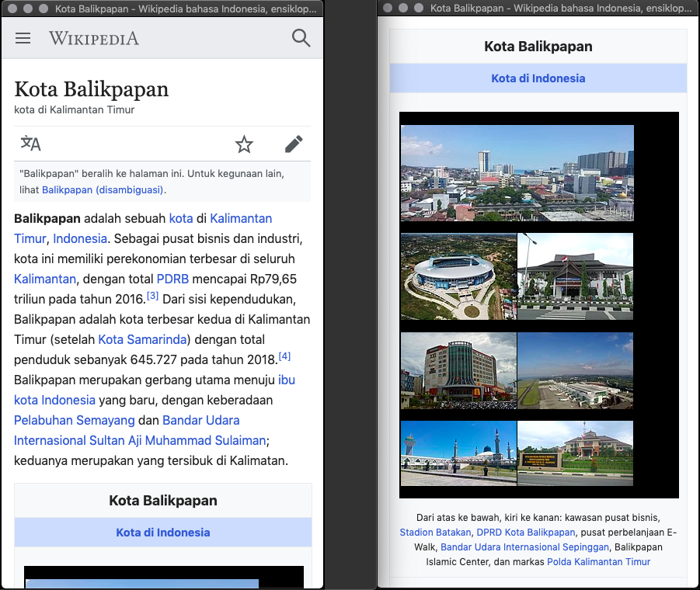This screenshot has width=700, height=590.
Task: Open the DPRD building photo
Action: (576, 276)
